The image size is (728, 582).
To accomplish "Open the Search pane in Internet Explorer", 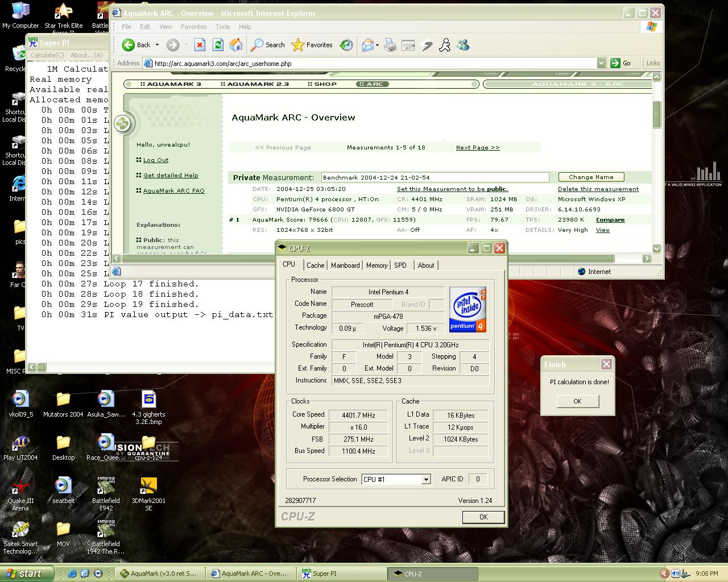I will coord(268,45).
